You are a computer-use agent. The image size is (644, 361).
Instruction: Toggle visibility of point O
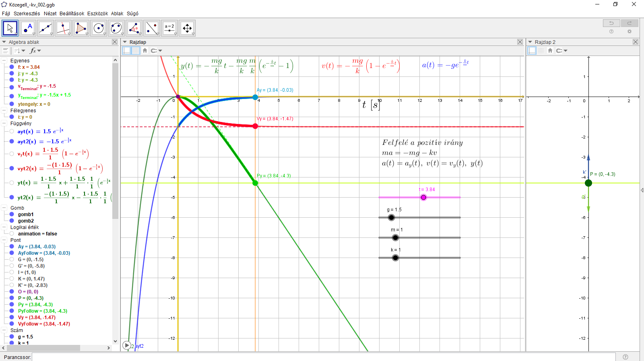pyautogui.click(x=12, y=292)
